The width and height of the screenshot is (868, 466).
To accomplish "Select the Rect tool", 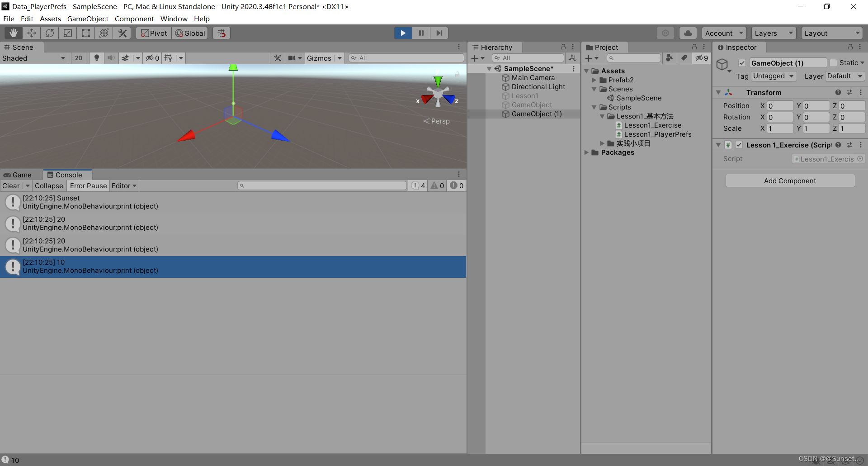I will (86, 33).
